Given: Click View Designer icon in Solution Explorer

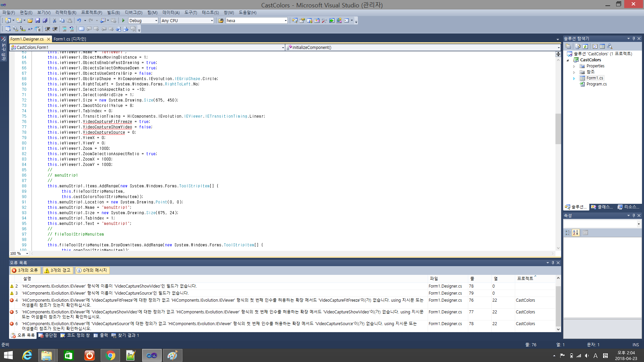Looking at the screenshot, I should [x=602, y=47].
